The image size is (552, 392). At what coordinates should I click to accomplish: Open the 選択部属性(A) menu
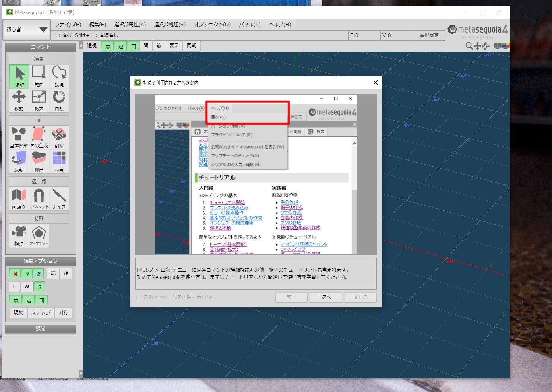(130, 25)
